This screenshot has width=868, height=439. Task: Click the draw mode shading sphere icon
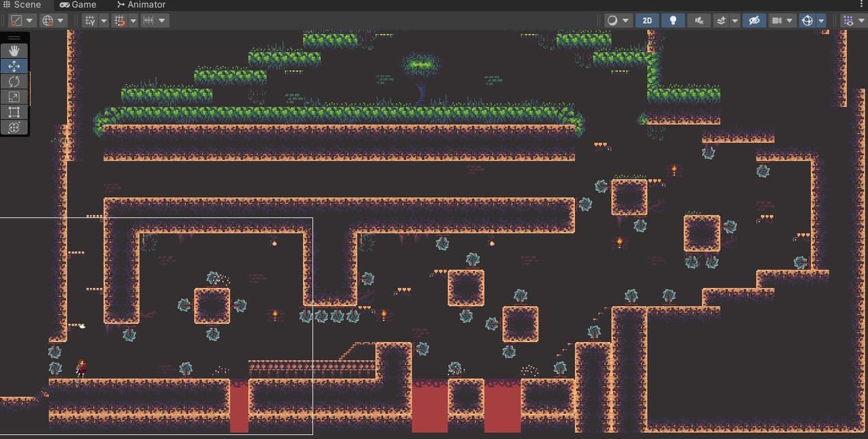pos(612,20)
